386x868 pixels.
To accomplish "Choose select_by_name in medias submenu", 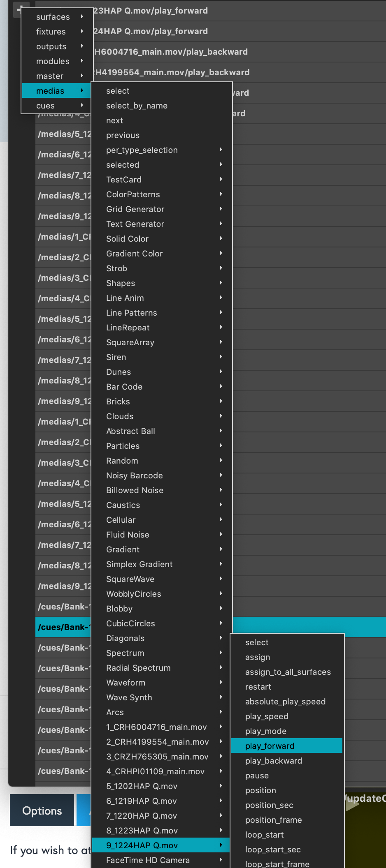I will [162, 106].
